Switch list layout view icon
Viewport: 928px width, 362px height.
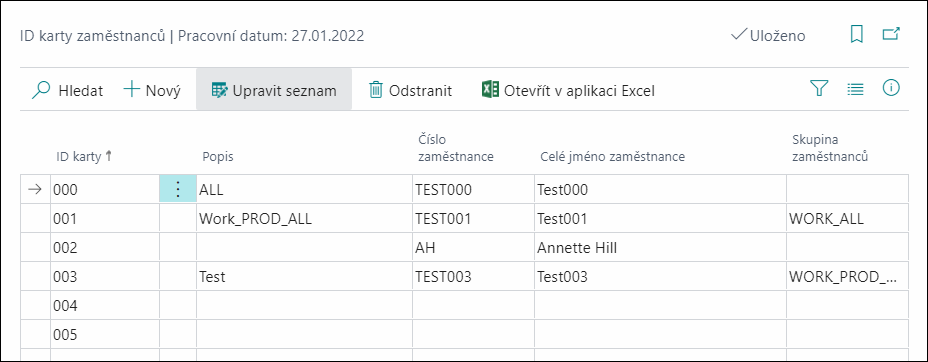tap(855, 90)
